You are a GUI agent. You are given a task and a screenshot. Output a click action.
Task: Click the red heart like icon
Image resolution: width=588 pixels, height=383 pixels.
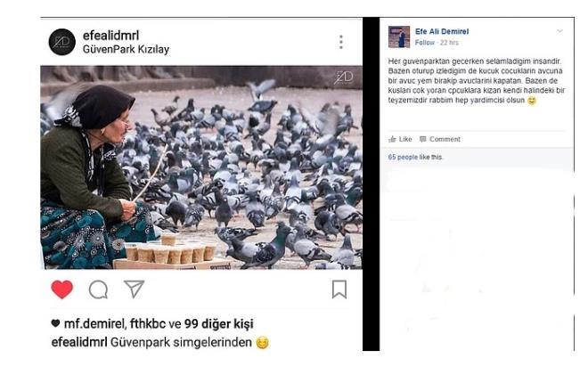(61, 289)
